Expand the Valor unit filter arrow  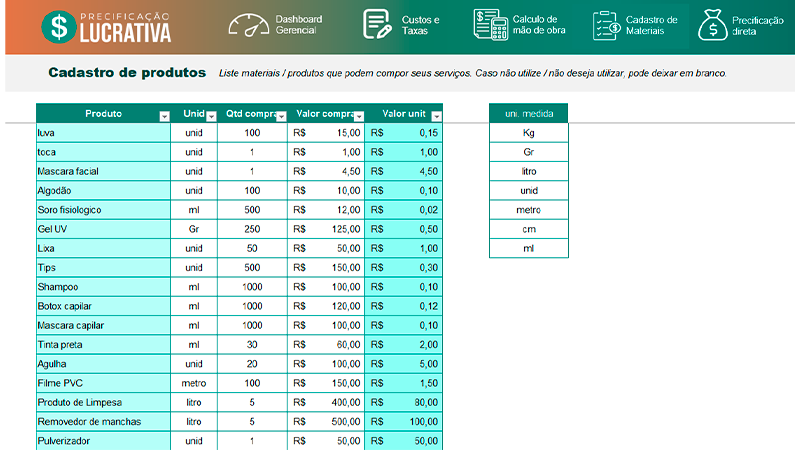pos(436,117)
